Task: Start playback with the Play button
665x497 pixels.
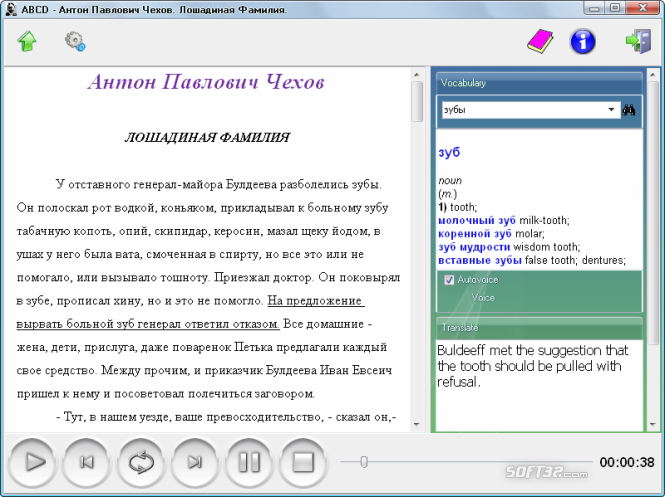Action: pos(33,462)
